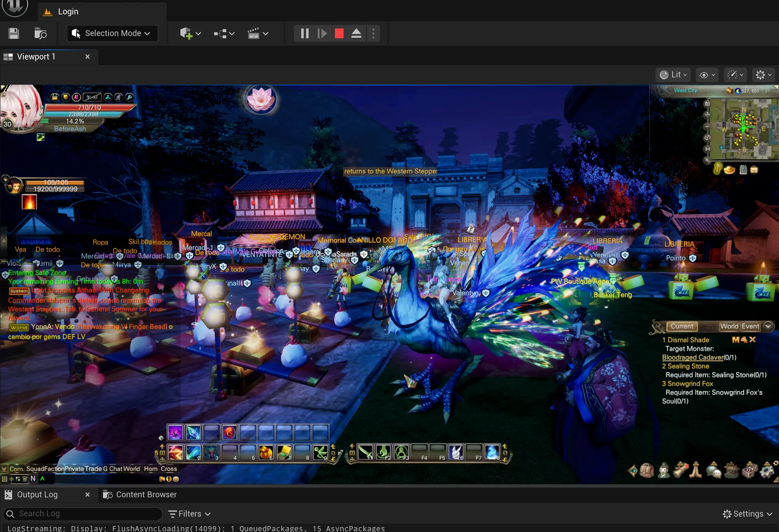Collapse the quest tracker arrow button
This screenshot has height=532, width=779.
[x=768, y=326]
